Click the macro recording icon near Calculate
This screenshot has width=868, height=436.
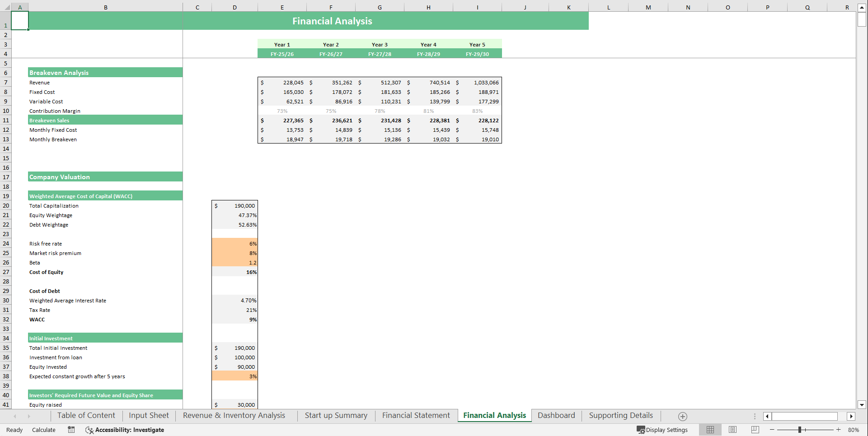(71, 430)
